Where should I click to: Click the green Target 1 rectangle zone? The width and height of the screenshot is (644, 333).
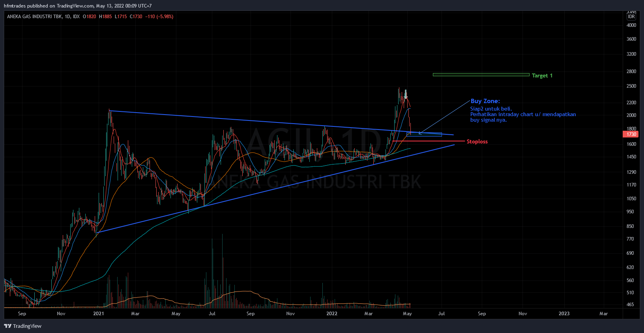(481, 75)
